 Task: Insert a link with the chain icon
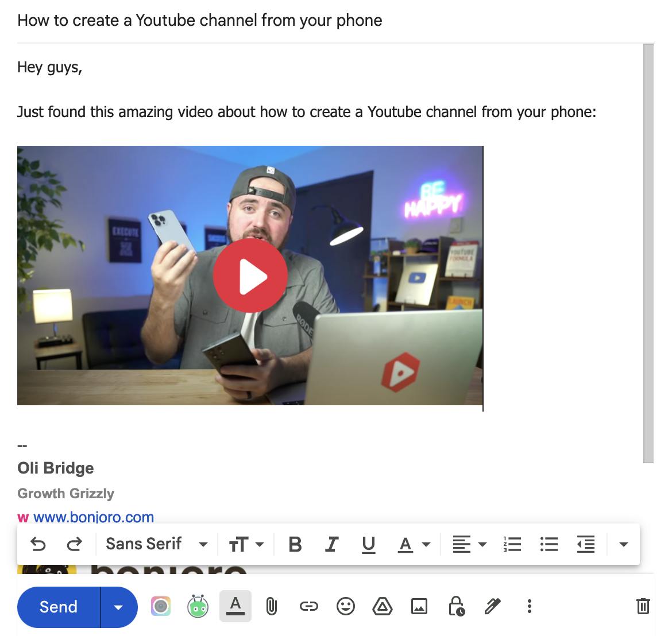pos(308,607)
